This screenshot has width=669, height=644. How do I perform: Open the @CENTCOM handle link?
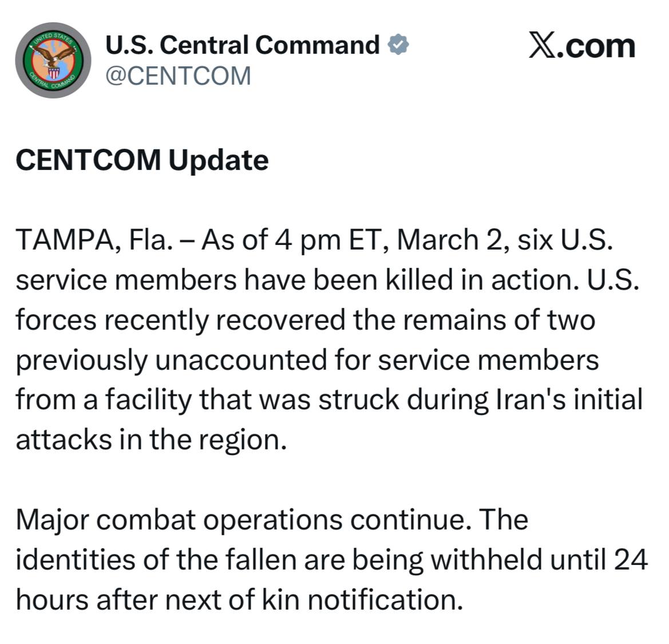coord(179,76)
